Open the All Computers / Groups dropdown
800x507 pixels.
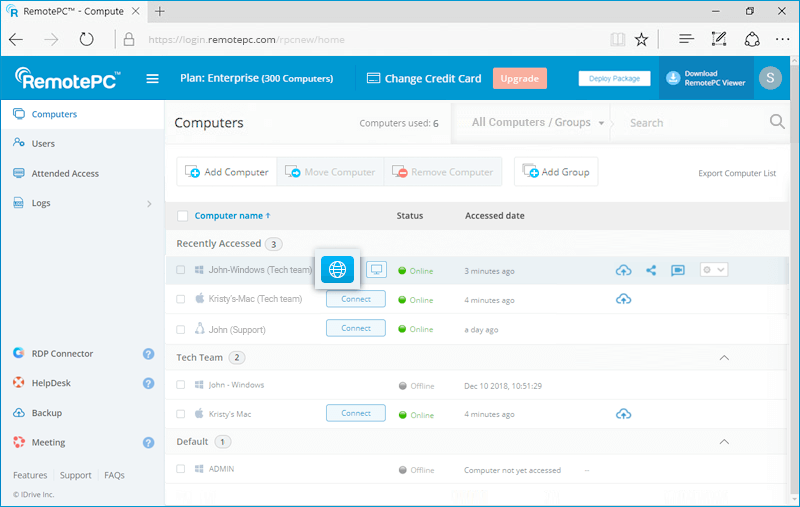point(538,123)
